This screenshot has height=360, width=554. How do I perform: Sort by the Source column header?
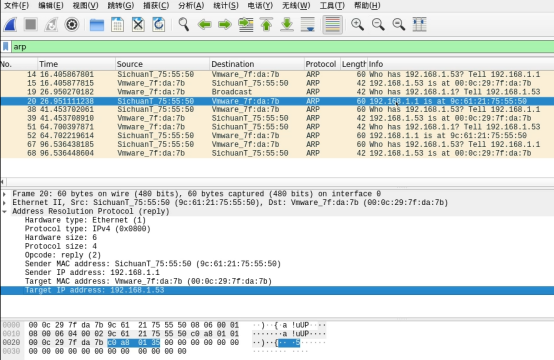(x=163, y=64)
